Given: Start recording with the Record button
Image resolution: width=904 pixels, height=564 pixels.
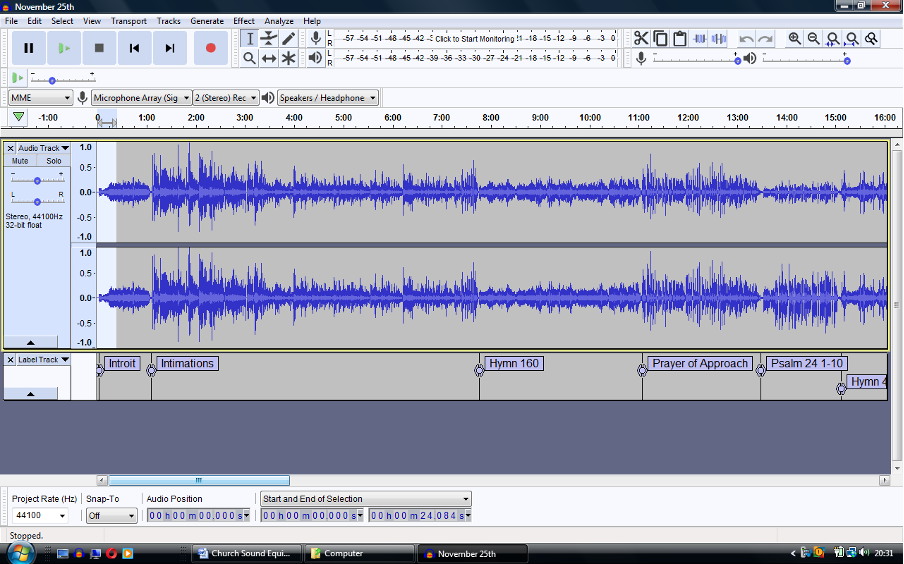Looking at the screenshot, I should (210, 48).
